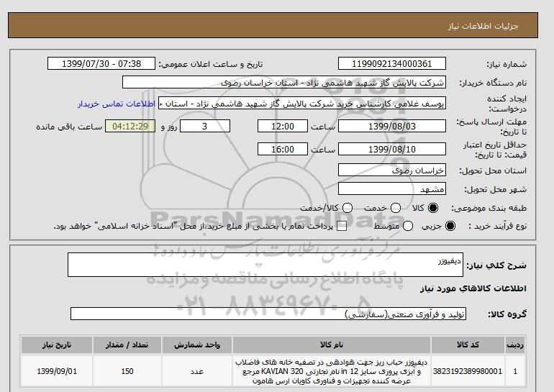Click the کد کالا column header
554x392 pixels.
point(468,345)
